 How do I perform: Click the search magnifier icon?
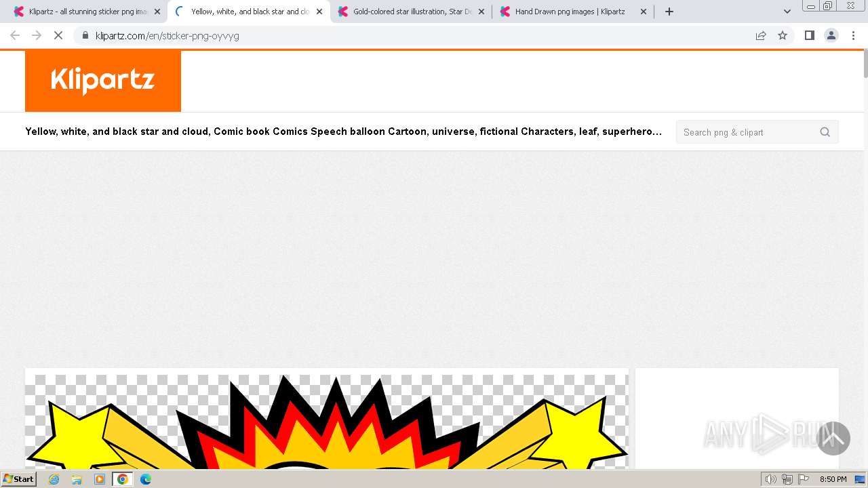tap(825, 132)
